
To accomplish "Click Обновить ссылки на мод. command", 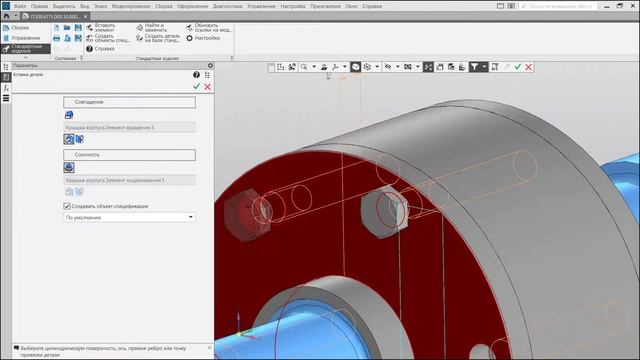I will [208, 27].
